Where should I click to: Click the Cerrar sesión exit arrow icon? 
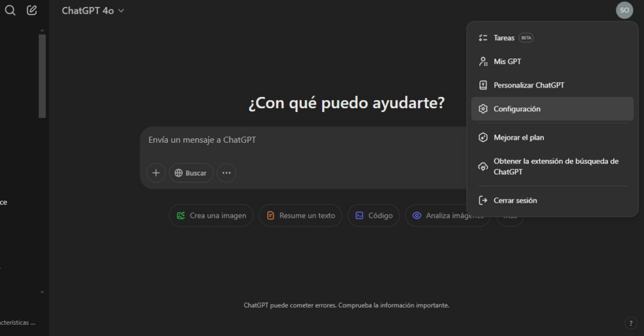pos(483,201)
